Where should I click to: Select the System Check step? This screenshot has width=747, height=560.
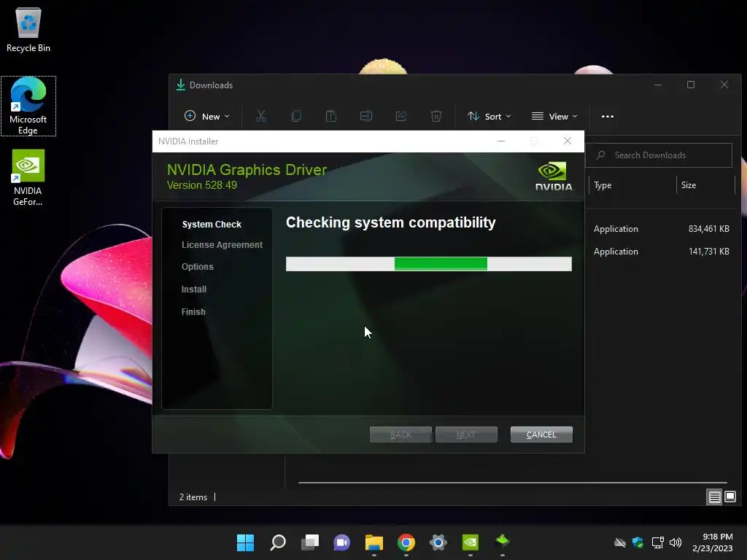coord(212,225)
